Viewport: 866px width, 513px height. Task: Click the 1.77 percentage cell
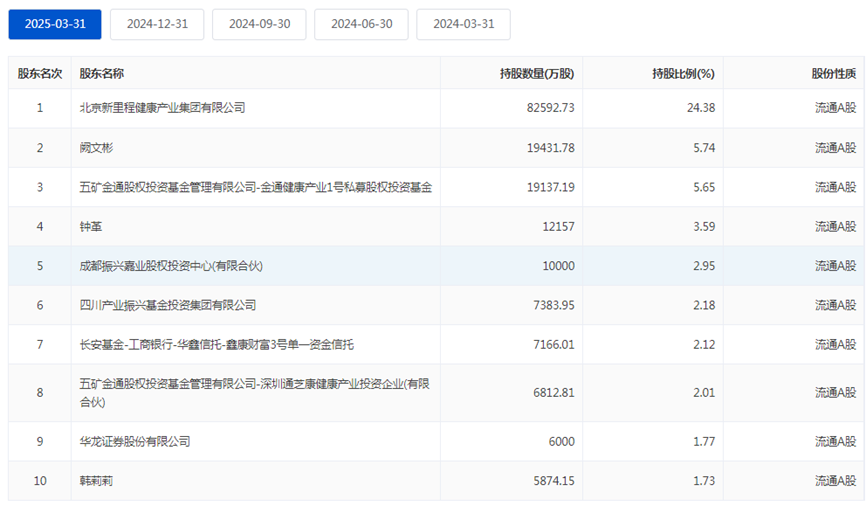click(x=704, y=441)
